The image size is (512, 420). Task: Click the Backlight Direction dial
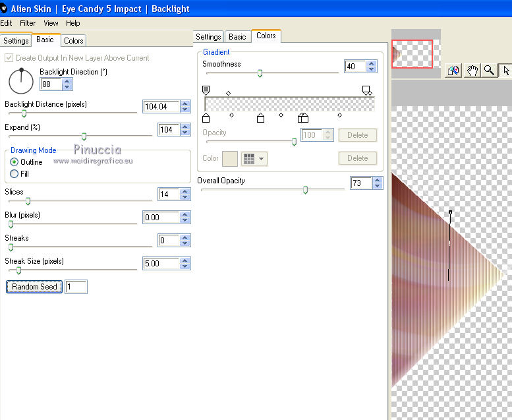tap(21, 81)
